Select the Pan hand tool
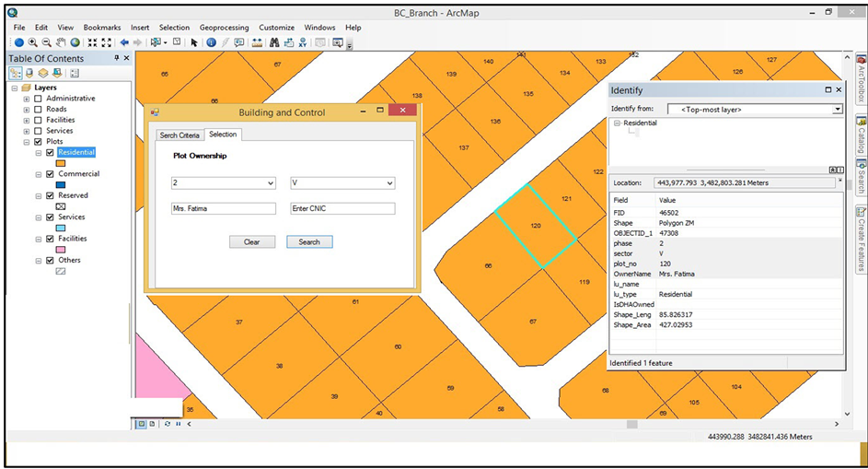This screenshot has width=868, height=469. pos(61,42)
